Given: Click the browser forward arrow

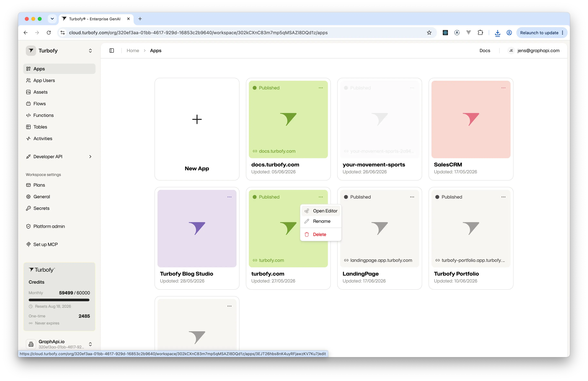Looking at the screenshot, I should point(37,33).
